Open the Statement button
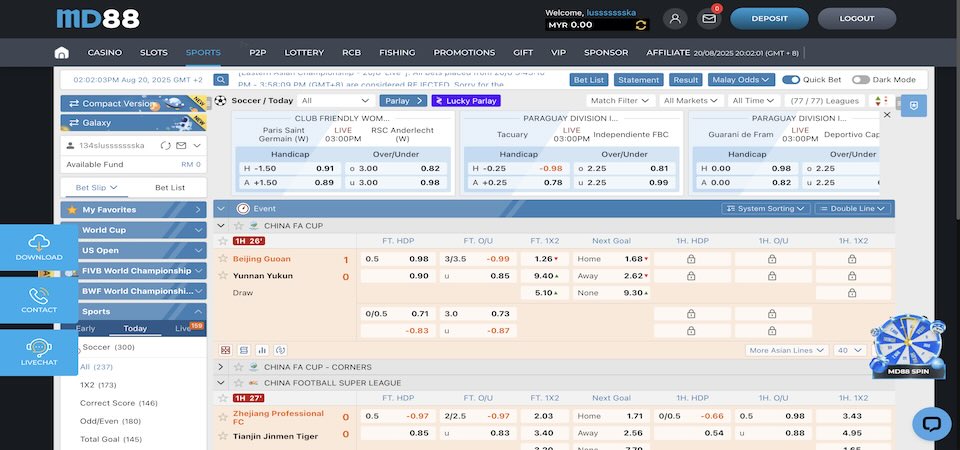This screenshot has width=960, height=450. pyautogui.click(x=639, y=80)
